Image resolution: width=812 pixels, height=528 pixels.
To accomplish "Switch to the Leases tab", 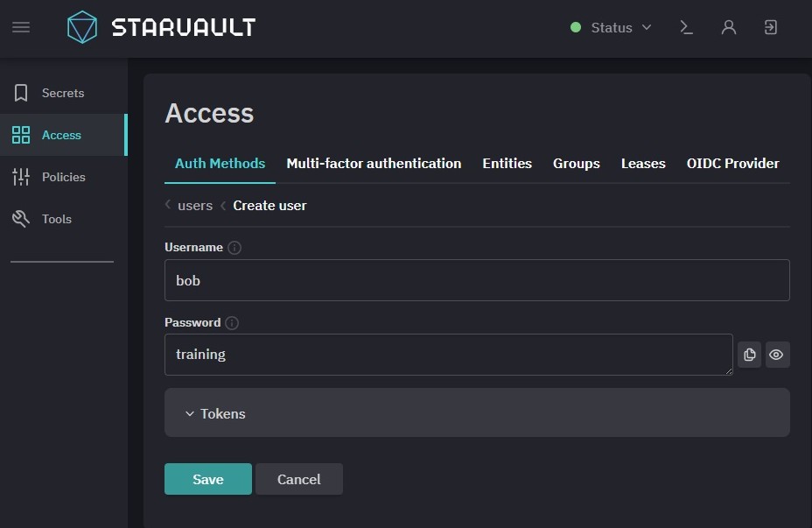I will click(x=642, y=164).
